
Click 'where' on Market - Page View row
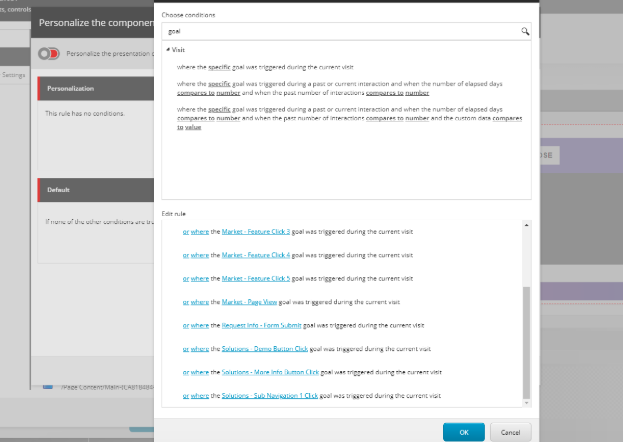pyautogui.click(x=200, y=302)
